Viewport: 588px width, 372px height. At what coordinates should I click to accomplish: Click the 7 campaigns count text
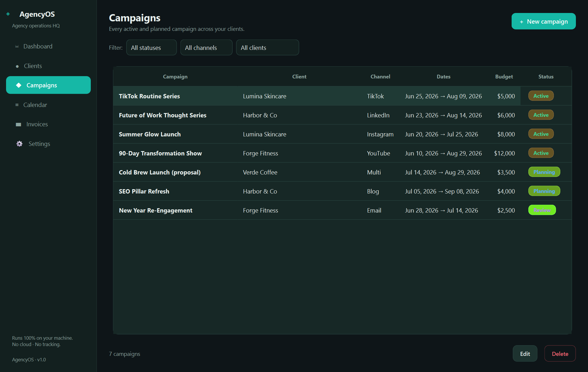pyautogui.click(x=125, y=354)
